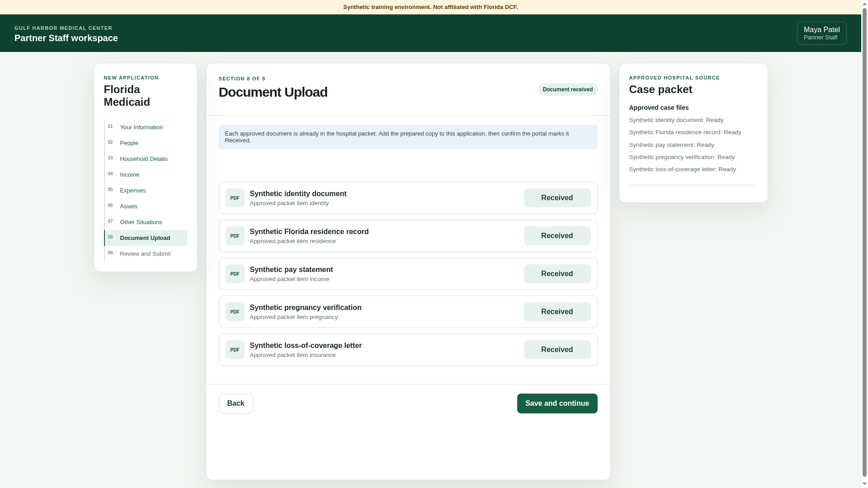868x488 pixels.
Task: Click 'Approved packet item insurance' subtitle
Action: (292, 355)
